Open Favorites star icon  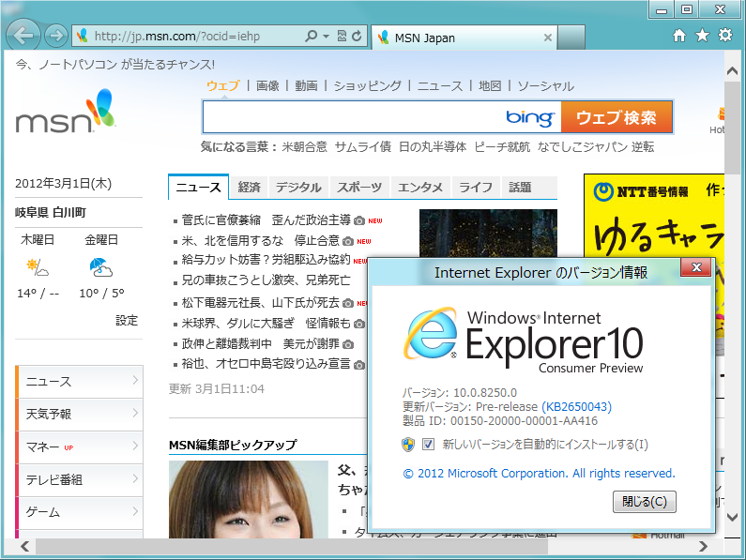pyautogui.click(x=702, y=36)
